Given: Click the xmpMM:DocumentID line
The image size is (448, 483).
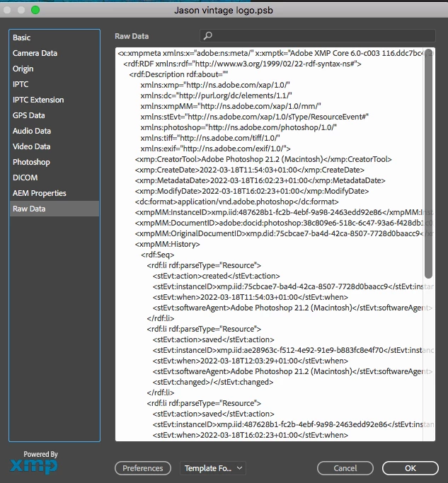Looking at the screenshot, I should click(284, 223).
